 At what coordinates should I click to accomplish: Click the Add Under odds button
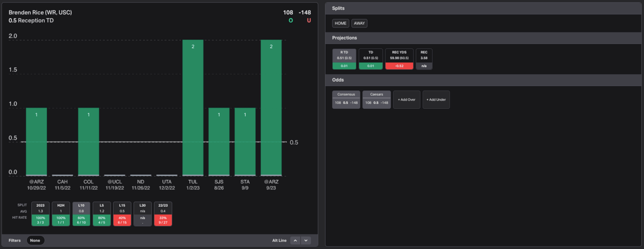coord(436,100)
